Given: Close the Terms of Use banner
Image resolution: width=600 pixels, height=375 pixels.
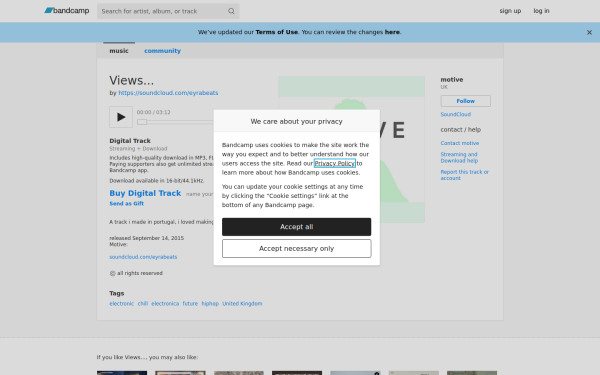Looking at the screenshot, I should pyautogui.click(x=589, y=33).
